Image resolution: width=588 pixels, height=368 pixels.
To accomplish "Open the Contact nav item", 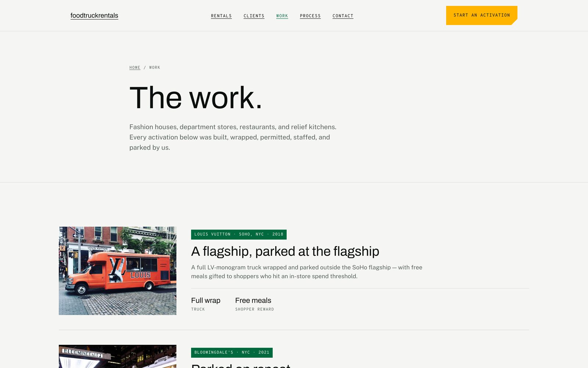I will coord(343,16).
